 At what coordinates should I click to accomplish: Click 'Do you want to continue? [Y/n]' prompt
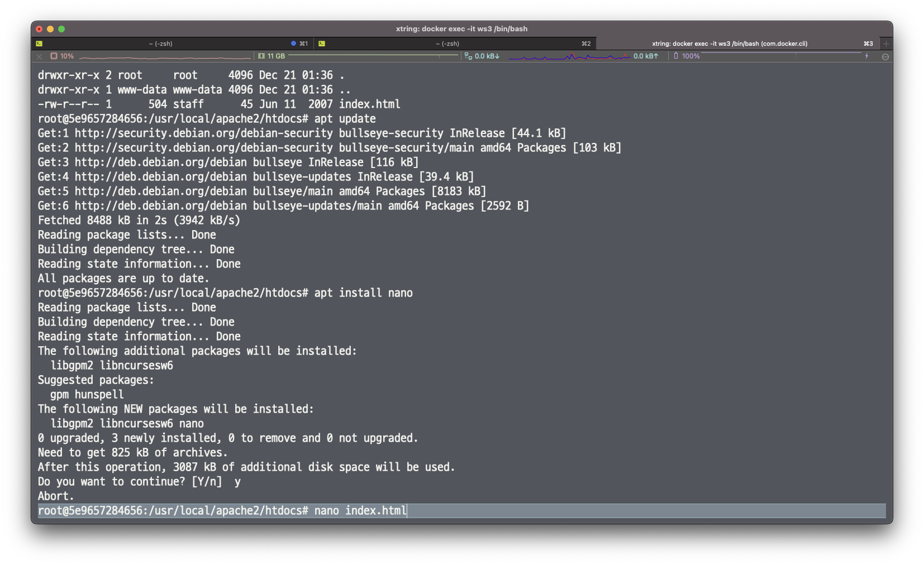coord(130,481)
